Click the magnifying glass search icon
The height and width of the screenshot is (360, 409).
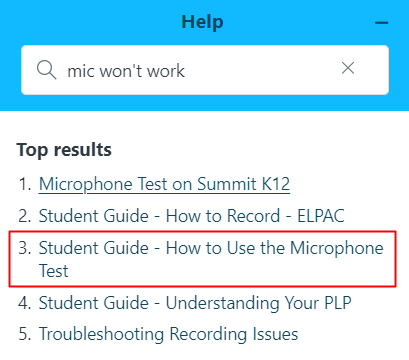pyautogui.click(x=46, y=70)
